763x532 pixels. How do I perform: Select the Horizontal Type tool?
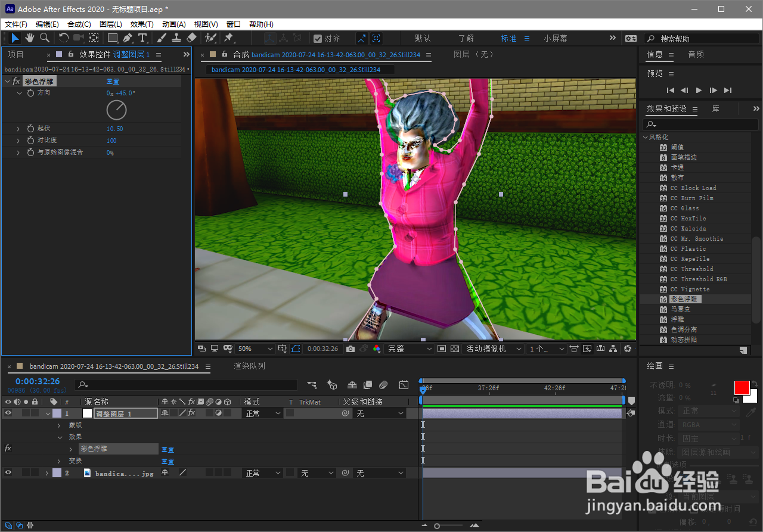[142, 38]
